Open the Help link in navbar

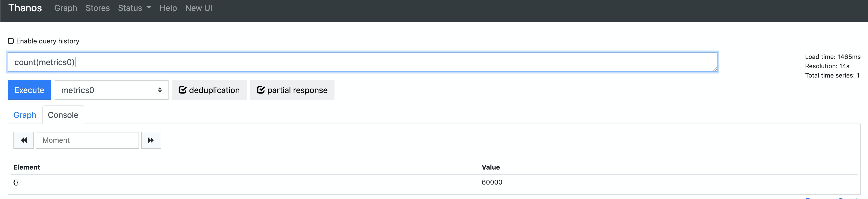[168, 8]
